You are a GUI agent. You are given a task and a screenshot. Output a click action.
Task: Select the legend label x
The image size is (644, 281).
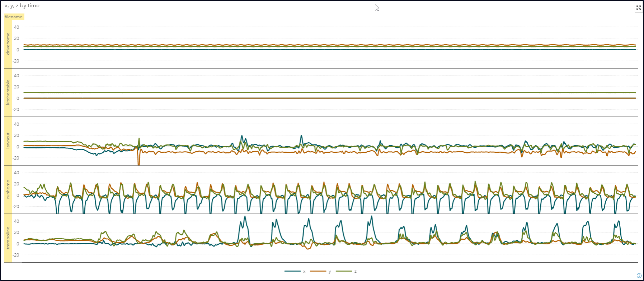pos(304,272)
